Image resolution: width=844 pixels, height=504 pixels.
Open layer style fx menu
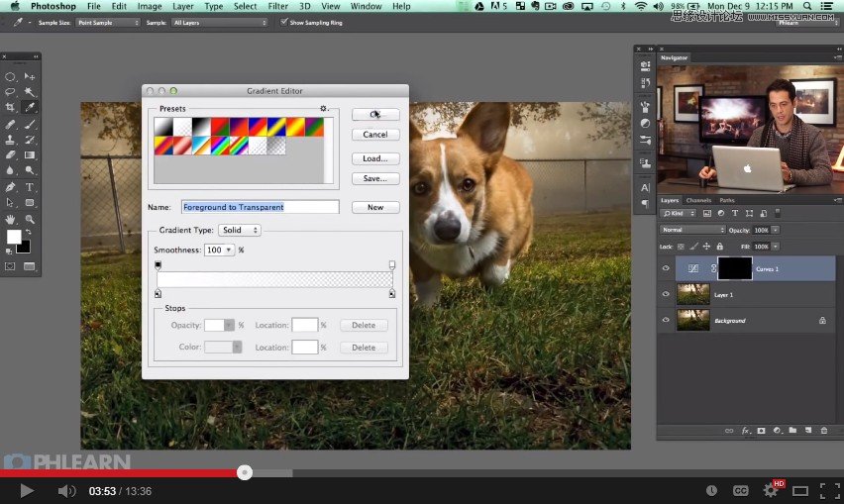[x=746, y=431]
